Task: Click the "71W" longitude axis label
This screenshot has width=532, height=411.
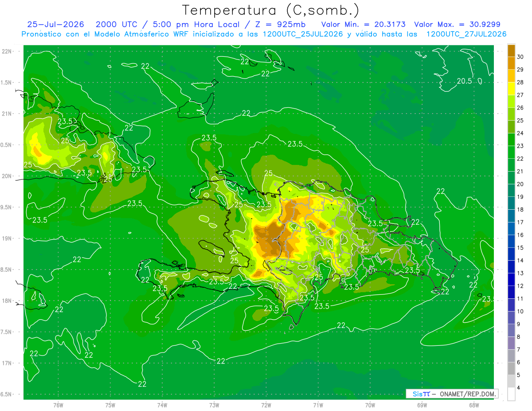Action: 318,405
